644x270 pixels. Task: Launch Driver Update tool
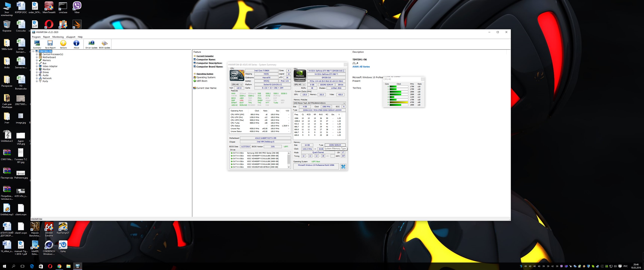(x=91, y=43)
